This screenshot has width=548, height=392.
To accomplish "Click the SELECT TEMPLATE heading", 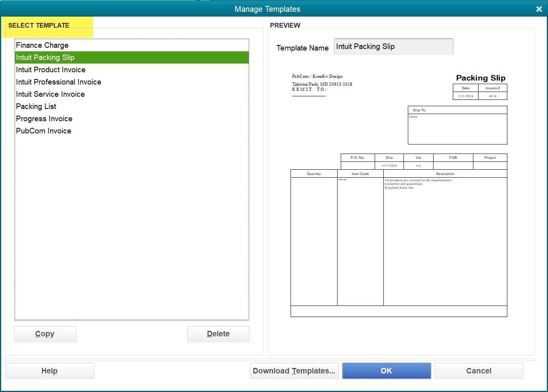I will (x=39, y=25).
